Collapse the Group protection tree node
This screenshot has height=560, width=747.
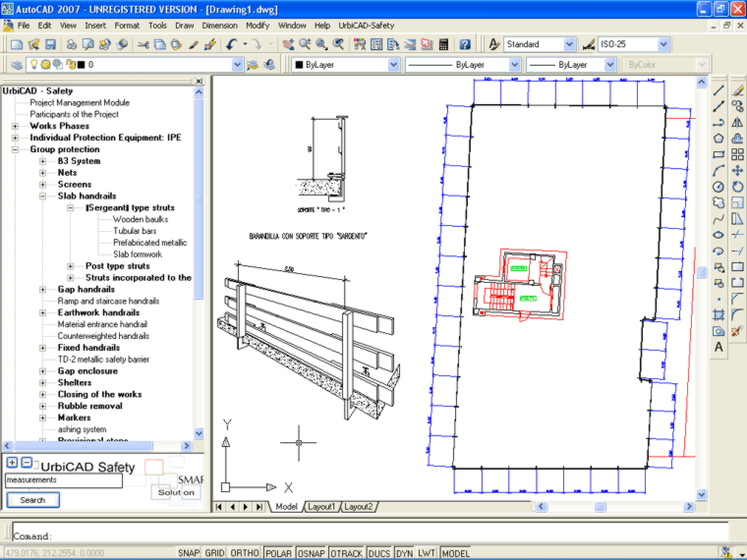16,149
